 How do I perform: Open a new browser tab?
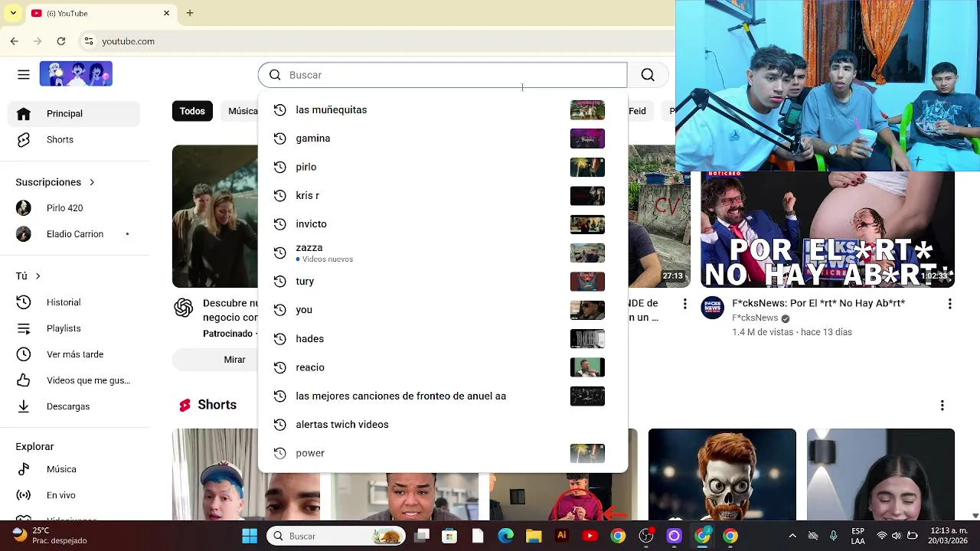(190, 13)
